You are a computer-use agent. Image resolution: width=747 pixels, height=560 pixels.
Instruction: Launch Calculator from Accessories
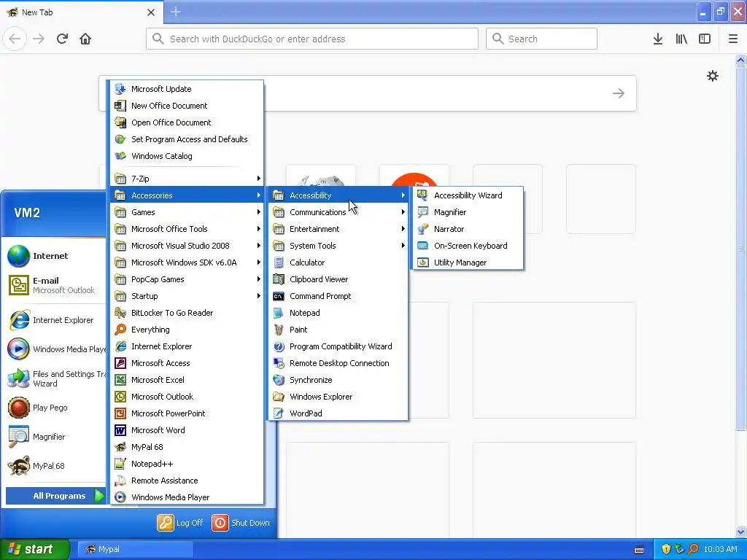tap(338, 262)
